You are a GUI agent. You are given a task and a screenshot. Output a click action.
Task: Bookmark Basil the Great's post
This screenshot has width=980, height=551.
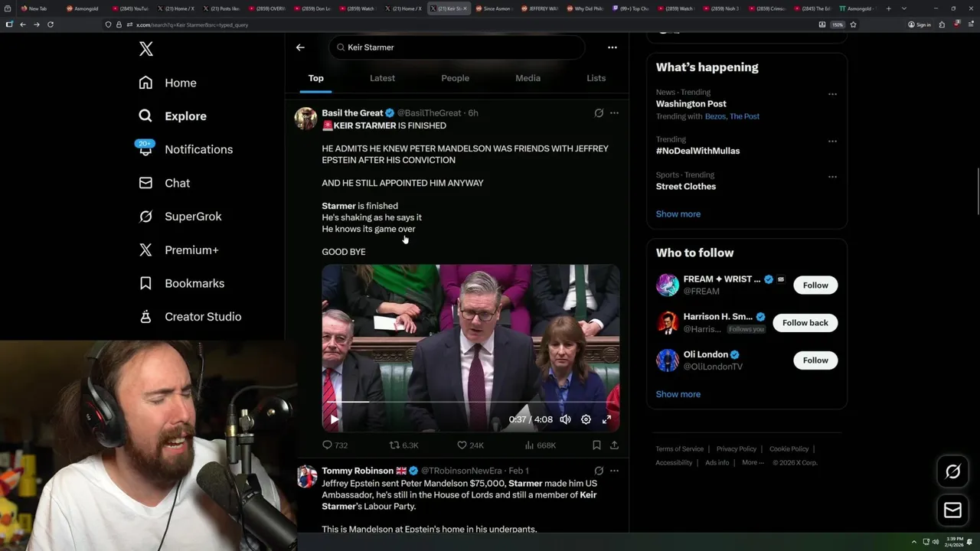[596, 445]
